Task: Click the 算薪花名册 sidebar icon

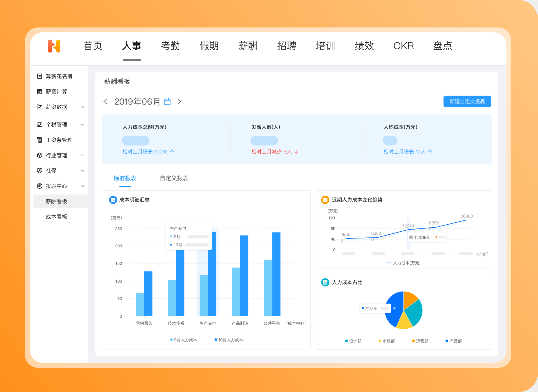Action: click(40, 76)
